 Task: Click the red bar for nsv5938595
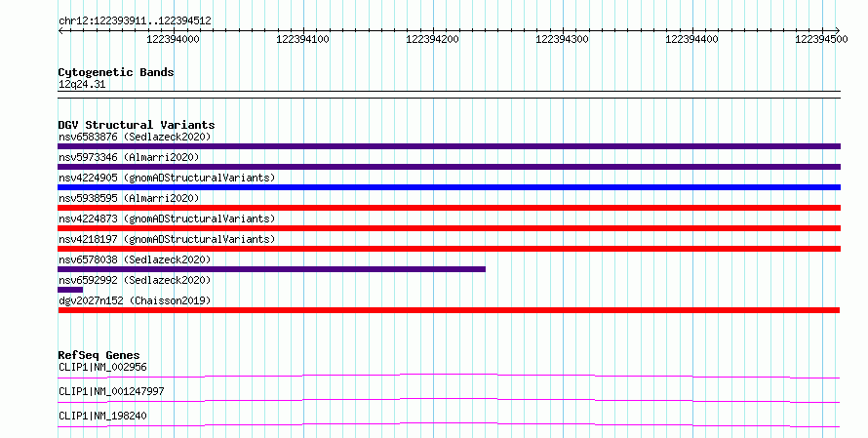[449, 208]
